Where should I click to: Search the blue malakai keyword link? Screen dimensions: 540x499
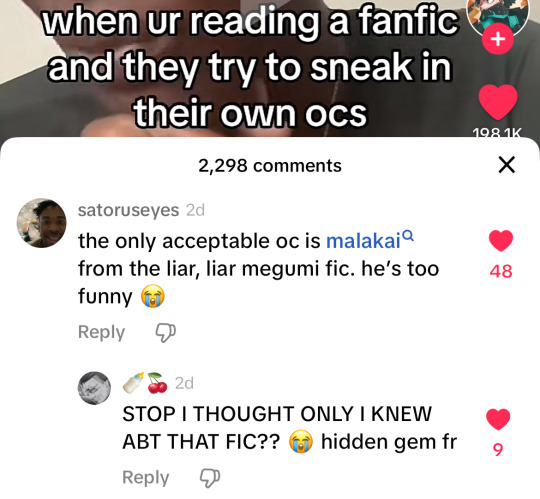363,241
